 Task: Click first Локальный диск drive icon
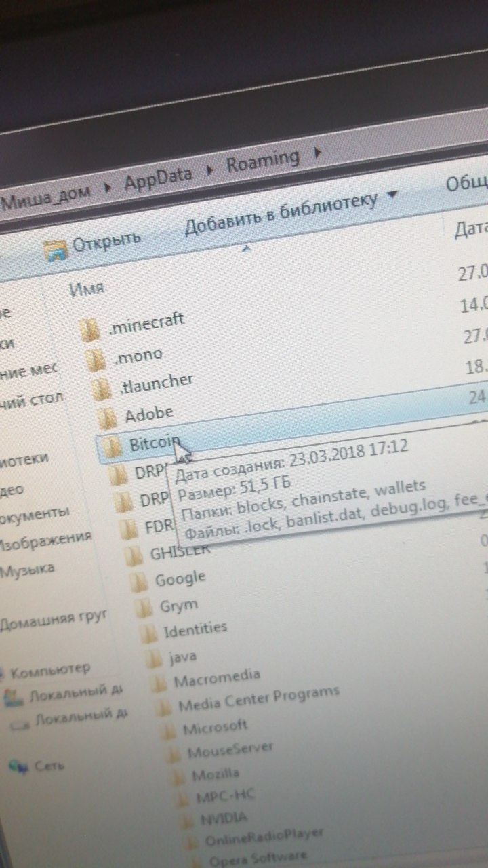pos(12,696)
